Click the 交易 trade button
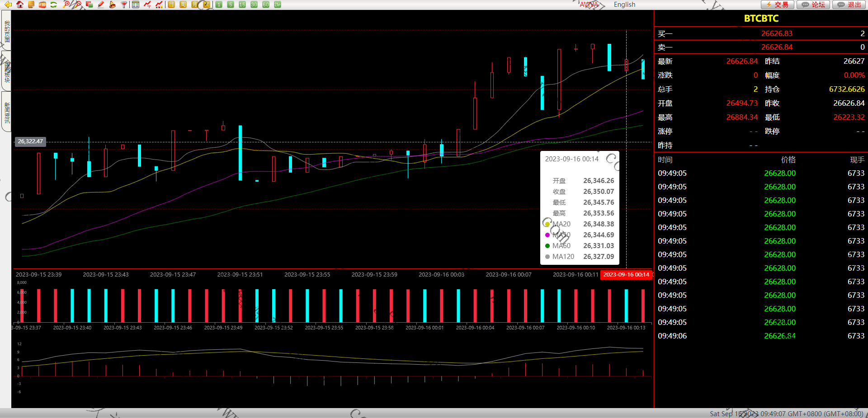Screen dimensions: 868x418 click(778, 5)
